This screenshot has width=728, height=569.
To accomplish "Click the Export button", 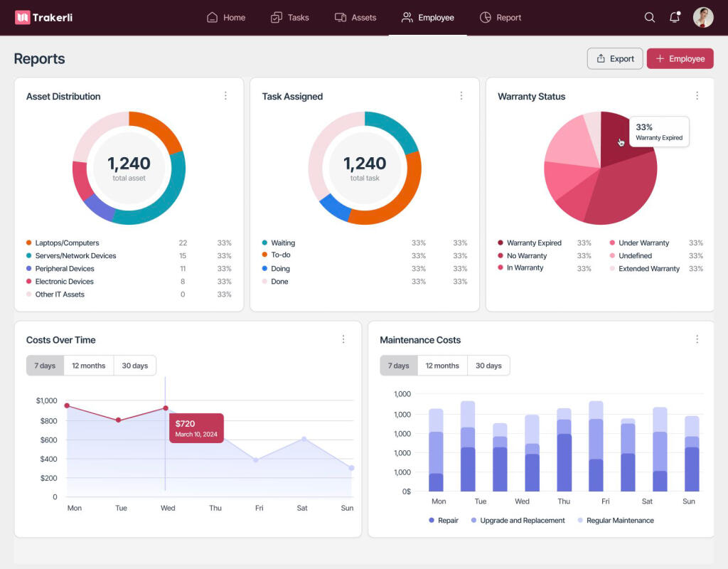I will click(x=615, y=59).
